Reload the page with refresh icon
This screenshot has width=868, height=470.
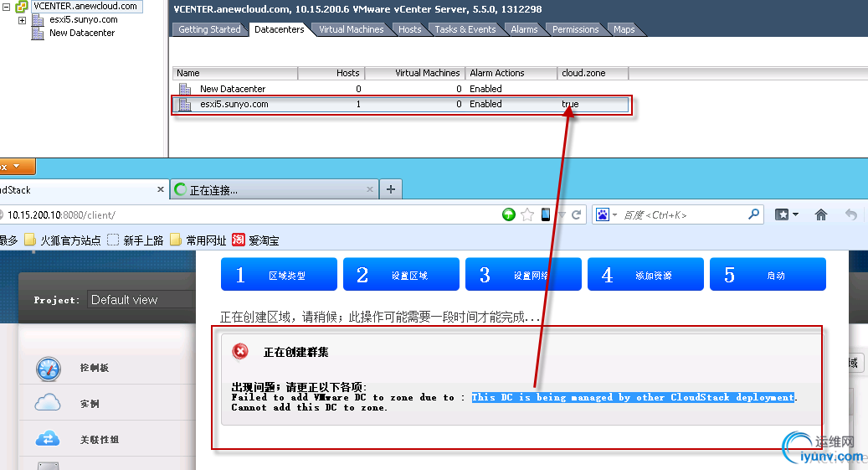pyautogui.click(x=576, y=214)
